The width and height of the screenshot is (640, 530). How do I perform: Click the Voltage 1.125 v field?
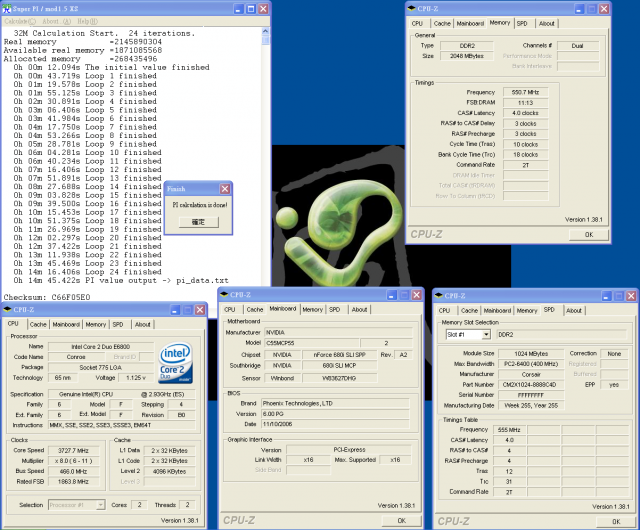click(136, 378)
